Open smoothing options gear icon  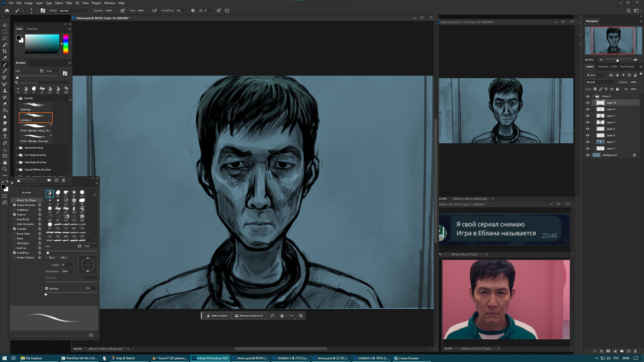(193, 11)
